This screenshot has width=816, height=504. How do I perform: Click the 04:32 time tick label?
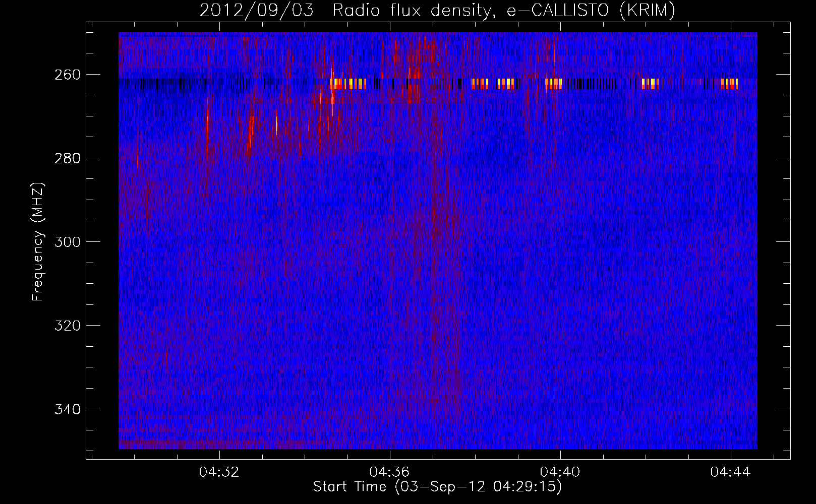[x=219, y=472]
